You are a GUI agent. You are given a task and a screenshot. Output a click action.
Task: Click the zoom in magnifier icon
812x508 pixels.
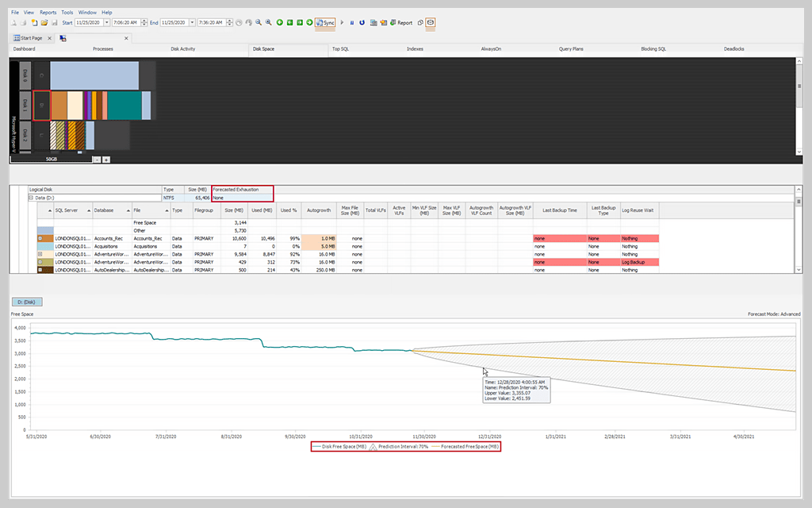pyautogui.click(x=269, y=23)
